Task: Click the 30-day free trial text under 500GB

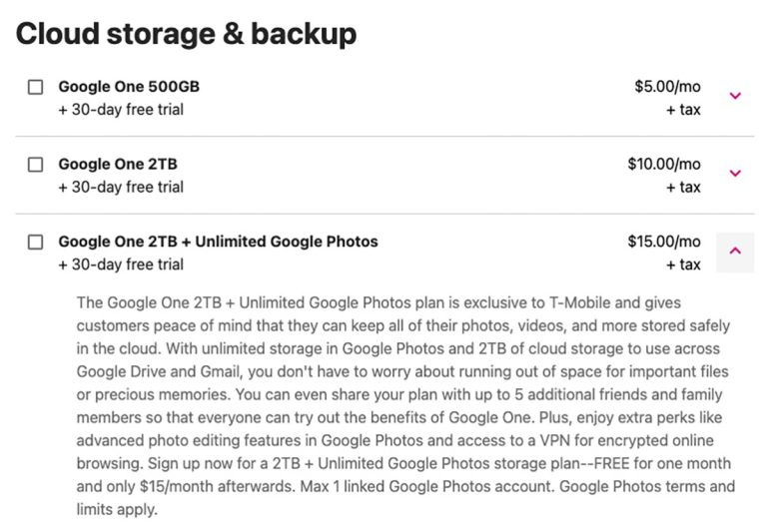Action: (121, 110)
